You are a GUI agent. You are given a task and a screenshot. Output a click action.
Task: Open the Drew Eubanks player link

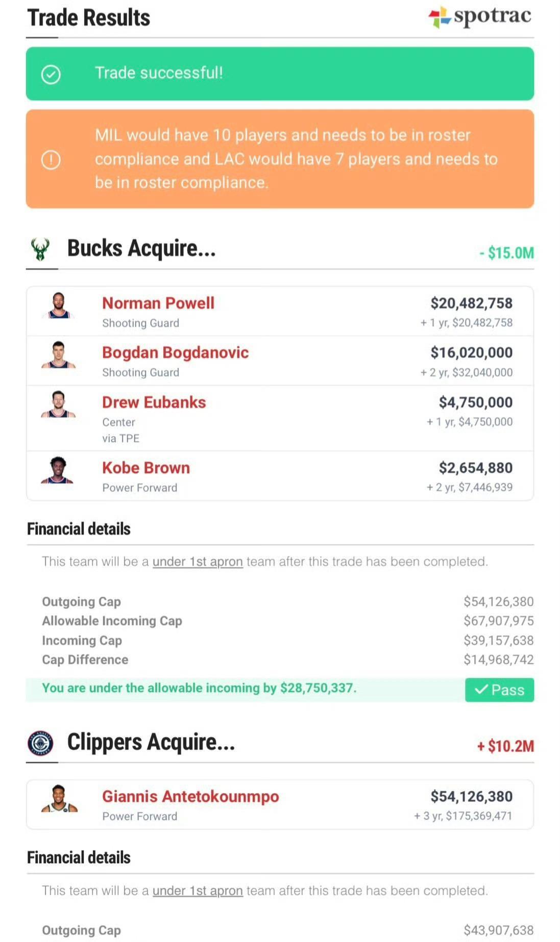coord(154,402)
